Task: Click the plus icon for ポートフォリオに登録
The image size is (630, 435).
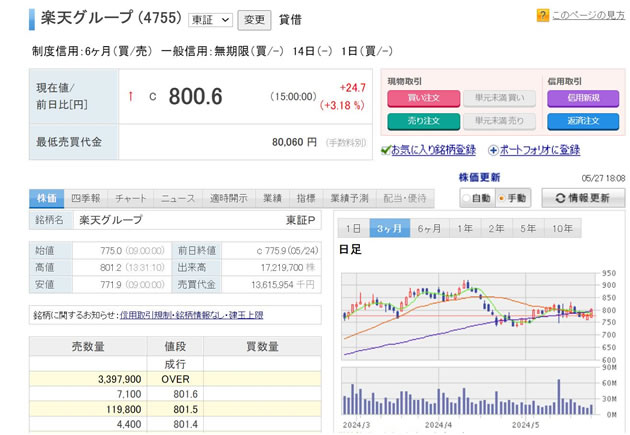Action: coord(492,150)
